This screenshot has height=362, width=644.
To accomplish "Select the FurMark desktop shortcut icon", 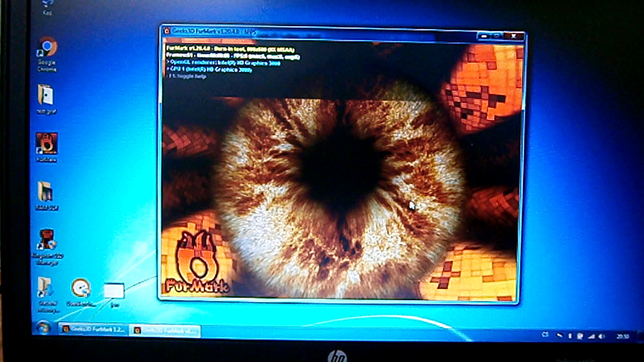I will 47,144.
